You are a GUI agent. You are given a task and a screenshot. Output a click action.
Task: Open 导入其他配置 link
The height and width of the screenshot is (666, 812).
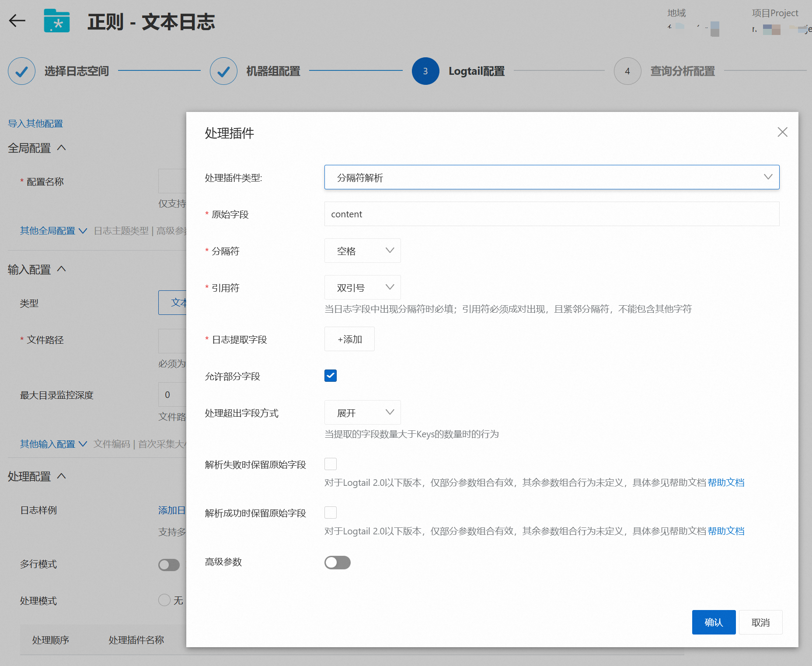tap(35, 124)
